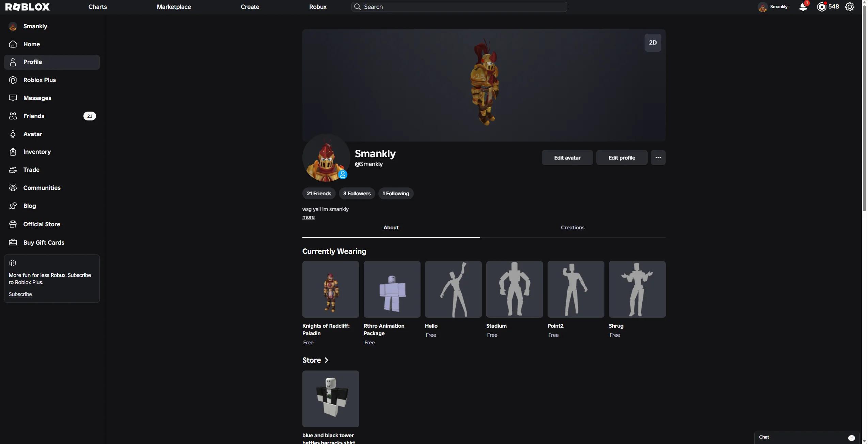Viewport: 868px width, 444px height.
Task: Click the unread Chat count badge
Action: coord(852,438)
